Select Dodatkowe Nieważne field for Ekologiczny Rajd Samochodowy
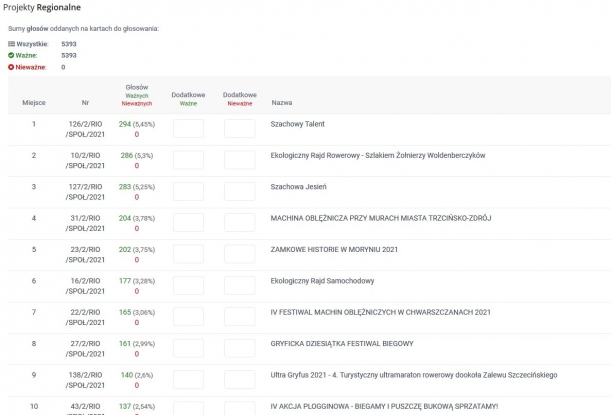Viewport: 611px width, 415px height. pos(239,286)
